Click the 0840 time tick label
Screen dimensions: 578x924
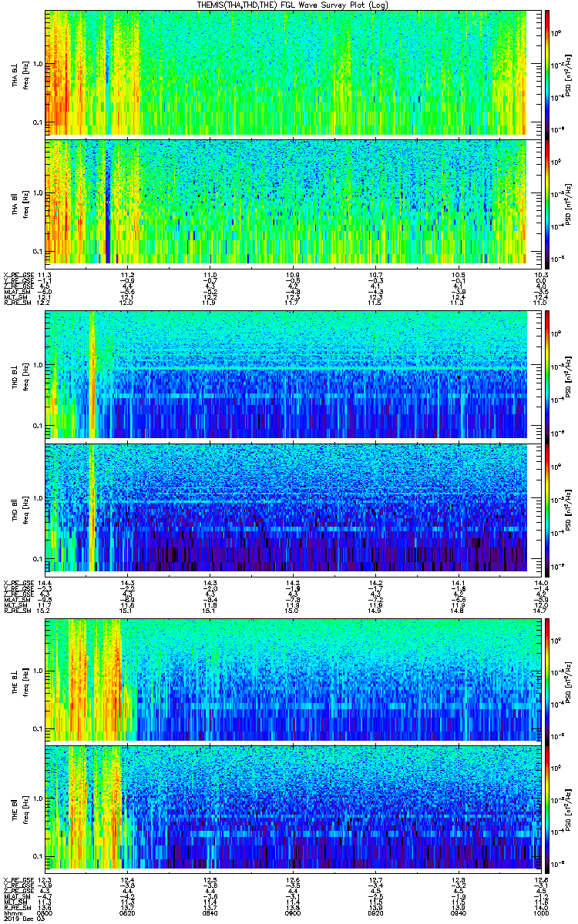click(210, 914)
